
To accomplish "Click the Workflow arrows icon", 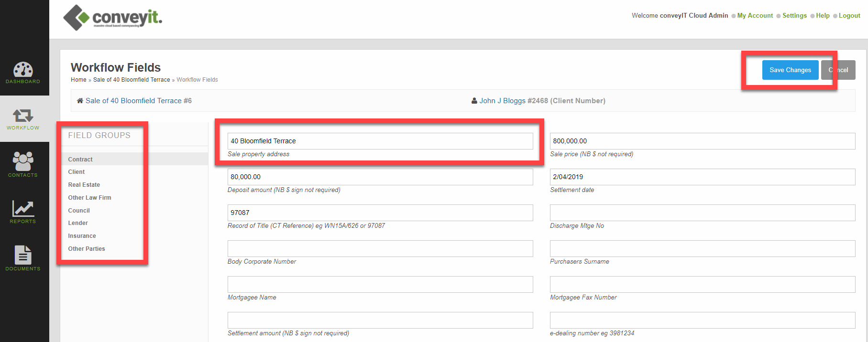I will [x=23, y=116].
